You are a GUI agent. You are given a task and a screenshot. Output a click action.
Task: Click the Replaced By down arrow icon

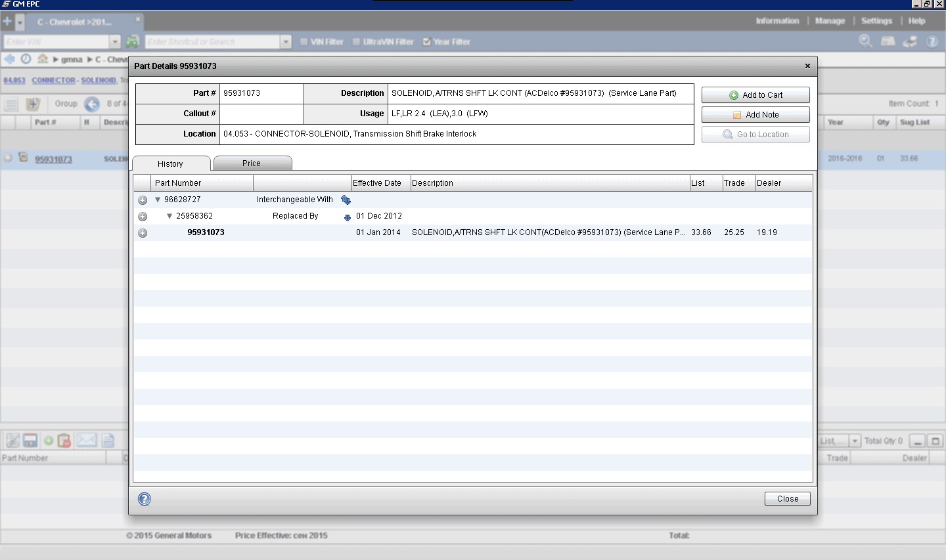(x=347, y=217)
